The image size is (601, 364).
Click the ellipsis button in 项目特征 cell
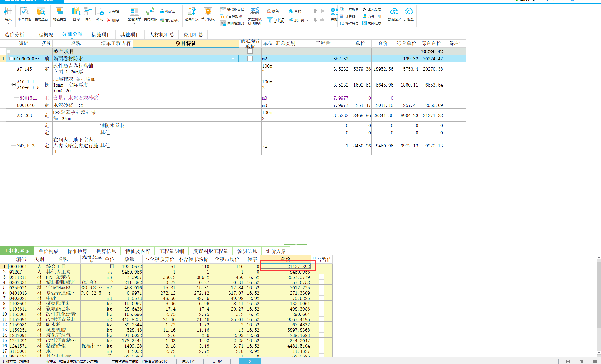pos(234,58)
